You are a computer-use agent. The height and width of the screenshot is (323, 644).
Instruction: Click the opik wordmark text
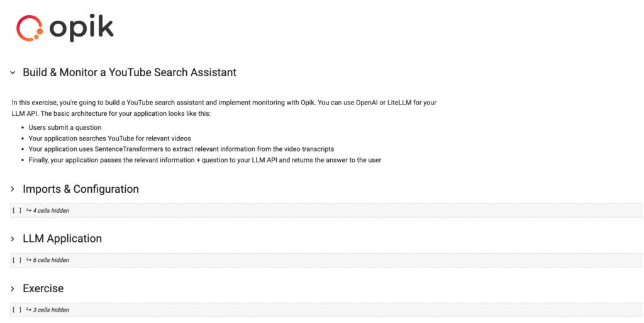(x=81, y=28)
